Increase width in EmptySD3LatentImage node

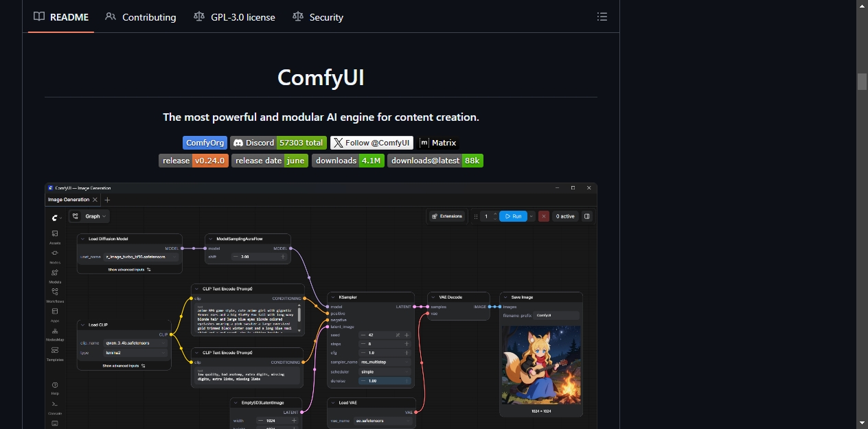[294, 420]
